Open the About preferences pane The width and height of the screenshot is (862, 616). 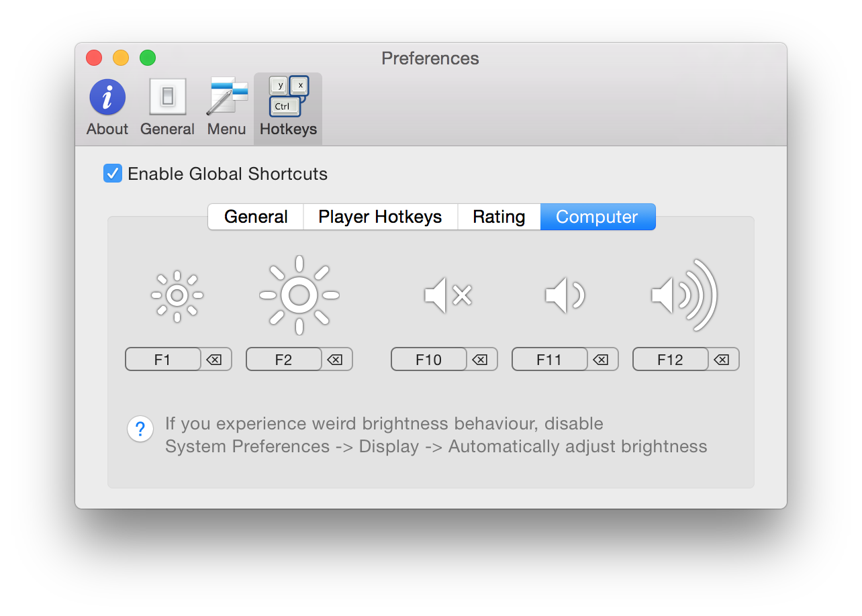(x=107, y=107)
